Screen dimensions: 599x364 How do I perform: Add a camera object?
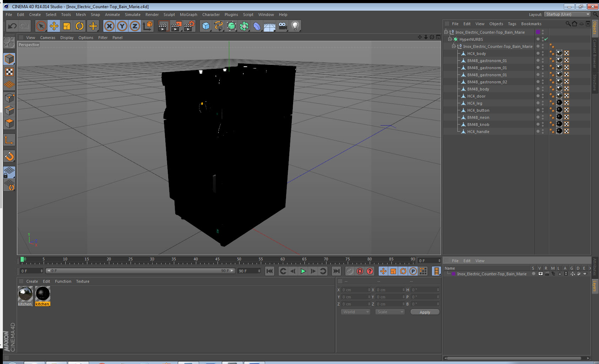282,26
